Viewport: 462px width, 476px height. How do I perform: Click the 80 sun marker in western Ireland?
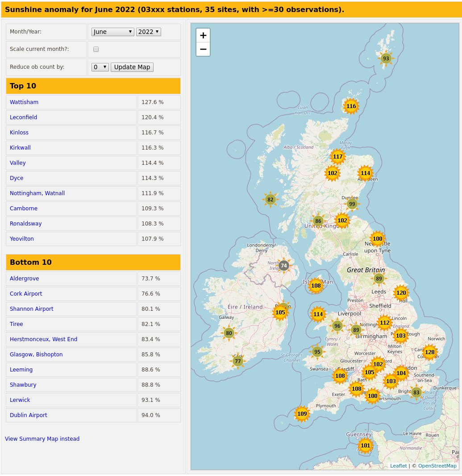pos(229,333)
